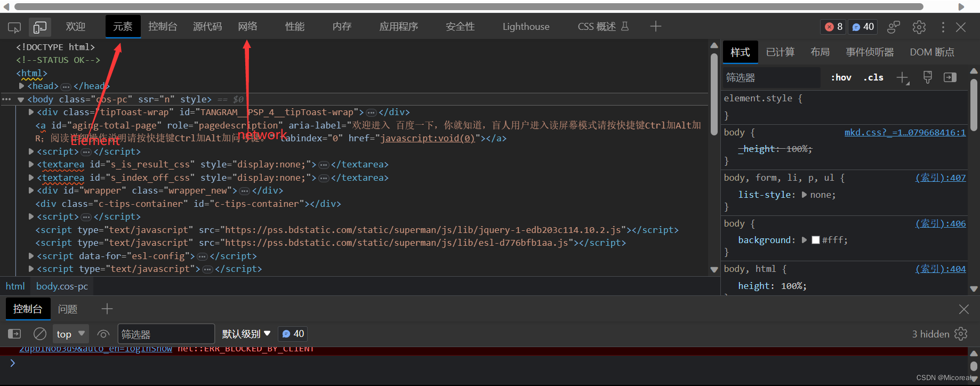Click the ellipsis beside the body element
980x386 pixels.
pyautogui.click(x=6, y=100)
